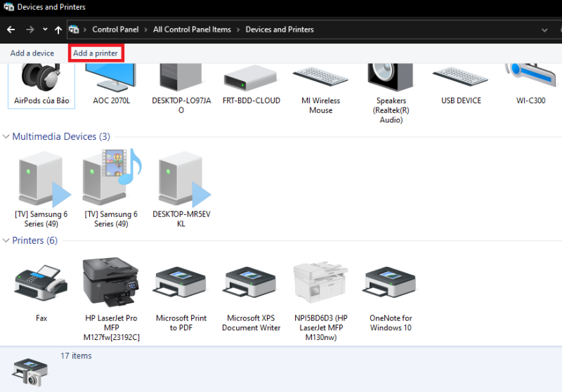Screen dimensions: 562x392
Task: Click the Forward navigation arrow
Action: [x=30, y=30]
